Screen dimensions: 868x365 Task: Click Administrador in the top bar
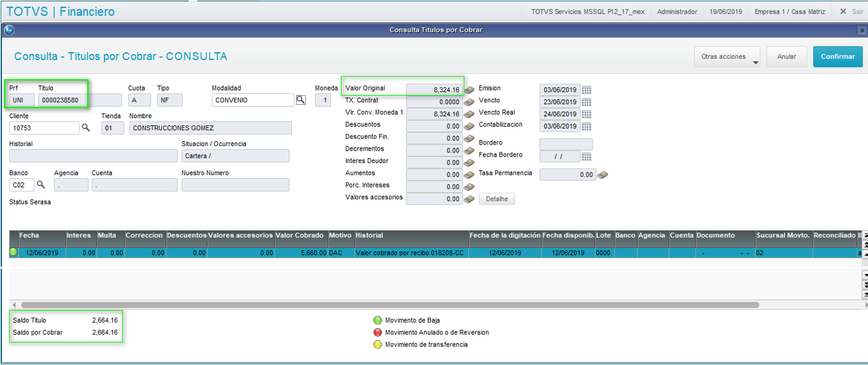click(677, 12)
